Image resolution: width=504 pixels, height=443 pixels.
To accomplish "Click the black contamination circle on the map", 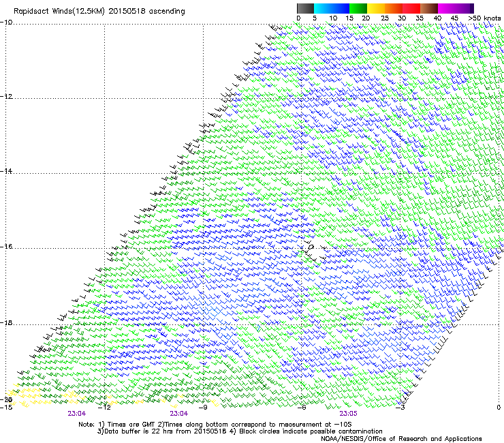I will (x=311, y=247).
